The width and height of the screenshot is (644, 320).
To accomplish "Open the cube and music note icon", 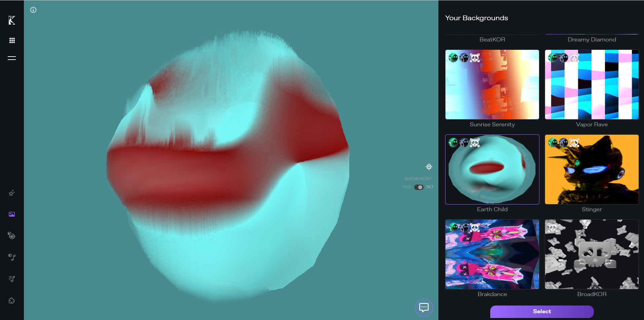I will [x=12, y=257].
